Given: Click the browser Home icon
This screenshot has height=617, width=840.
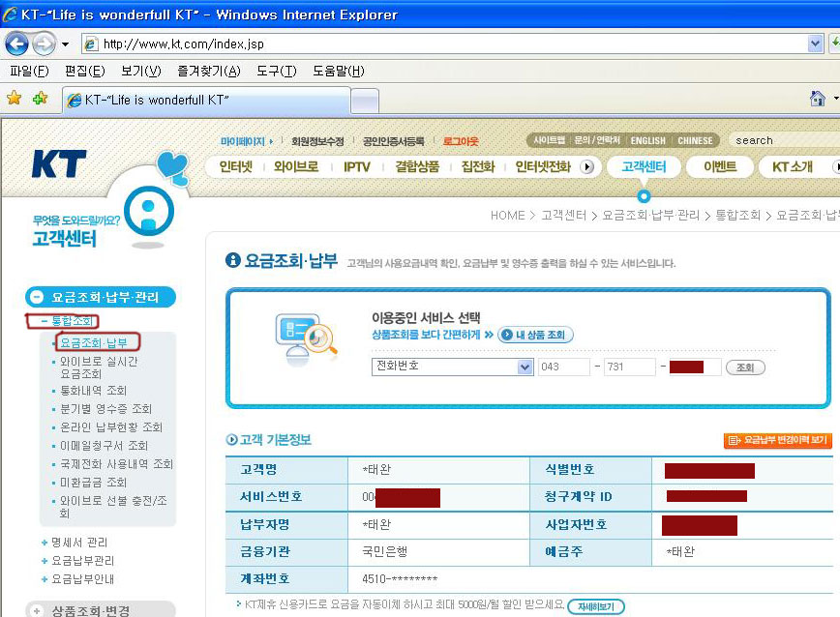Looking at the screenshot, I should point(818,99).
